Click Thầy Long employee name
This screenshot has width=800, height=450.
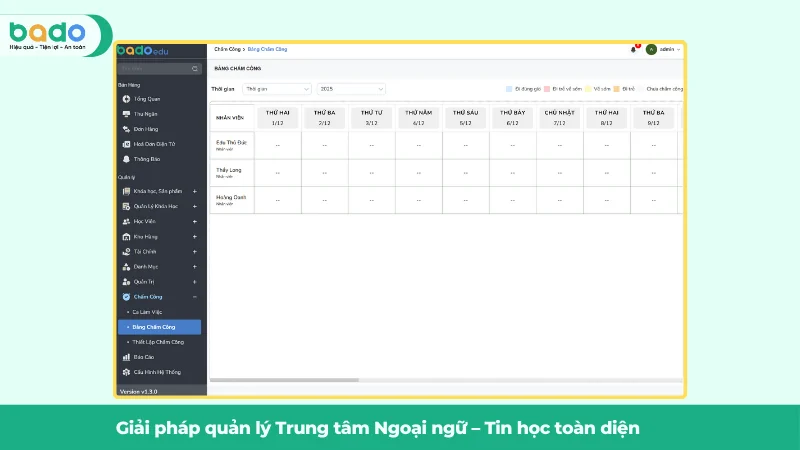pyautogui.click(x=229, y=170)
